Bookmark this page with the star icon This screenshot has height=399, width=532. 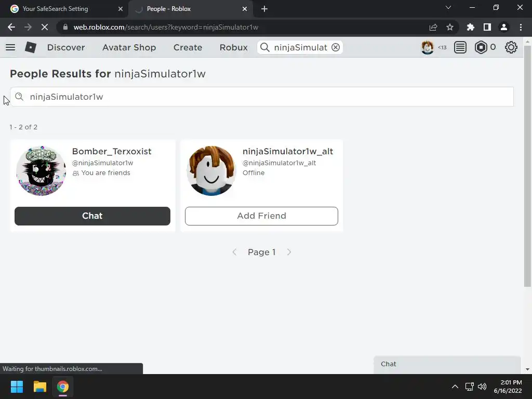(450, 27)
